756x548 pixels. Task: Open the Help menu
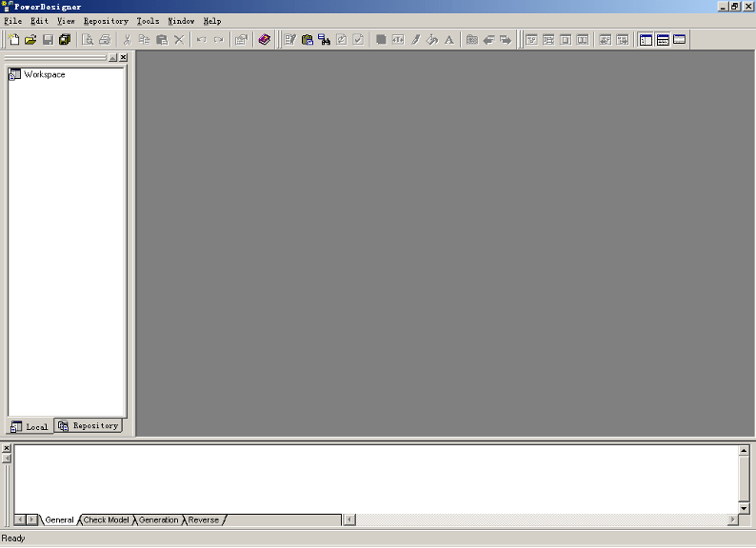click(x=212, y=21)
